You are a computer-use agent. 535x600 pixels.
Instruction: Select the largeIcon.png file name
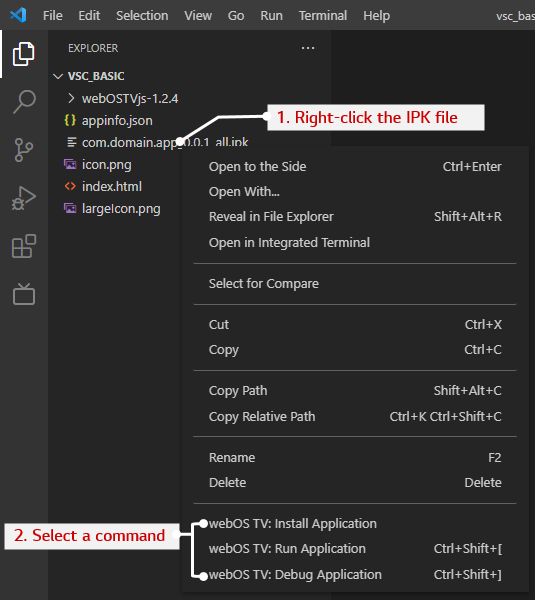coord(121,209)
